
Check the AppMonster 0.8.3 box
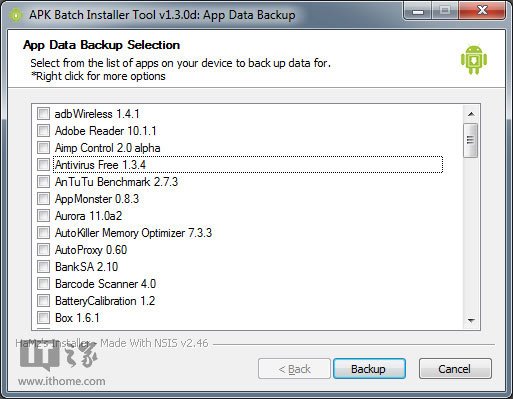point(43,199)
